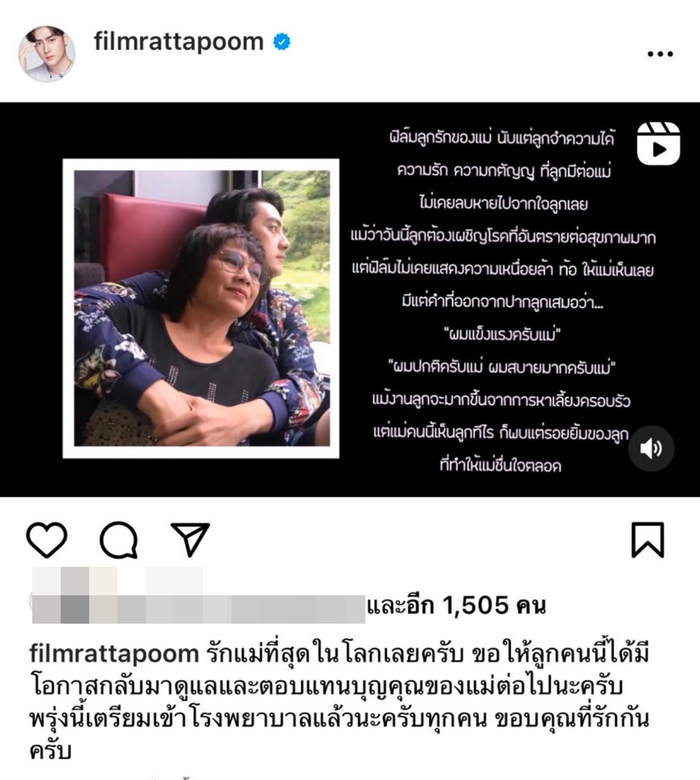View likes list via และอีก 1,505 คน

tap(457, 606)
